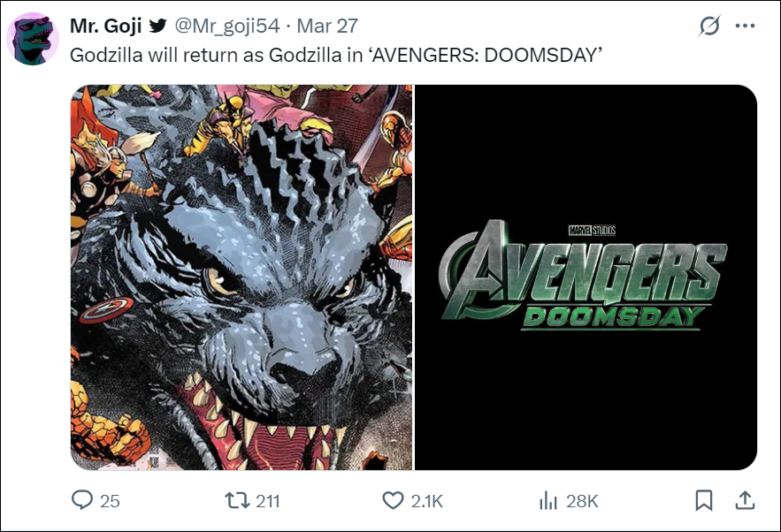The height and width of the screenshot is (532, 781).
Task: Open the view analytics bar chart icon
Action: (548, 501)
